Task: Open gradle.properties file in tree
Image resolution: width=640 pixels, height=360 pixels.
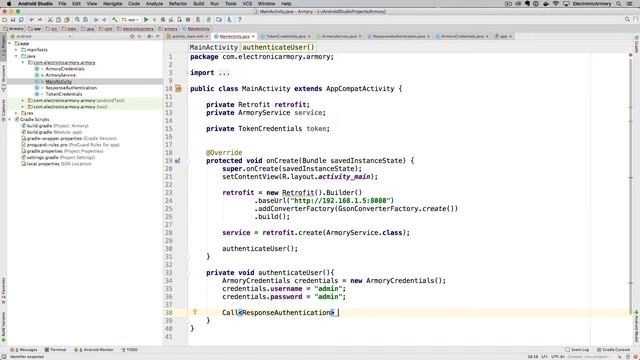Action: (x=44, y=151)
